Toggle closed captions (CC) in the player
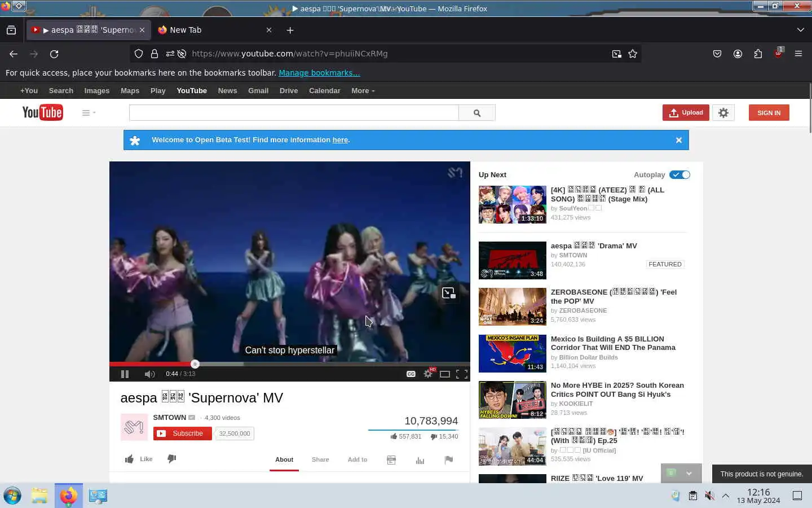812x508 pixels. tap(411, 374)
